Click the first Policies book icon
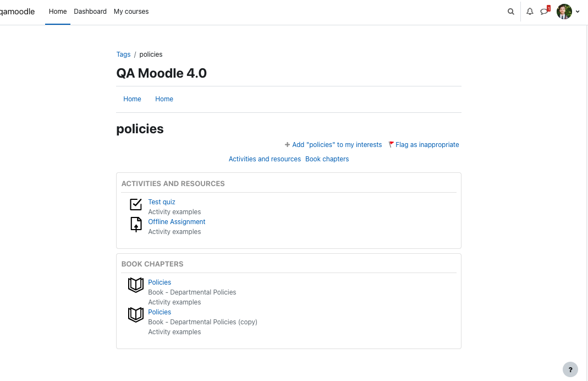 (x=136, y=285)
